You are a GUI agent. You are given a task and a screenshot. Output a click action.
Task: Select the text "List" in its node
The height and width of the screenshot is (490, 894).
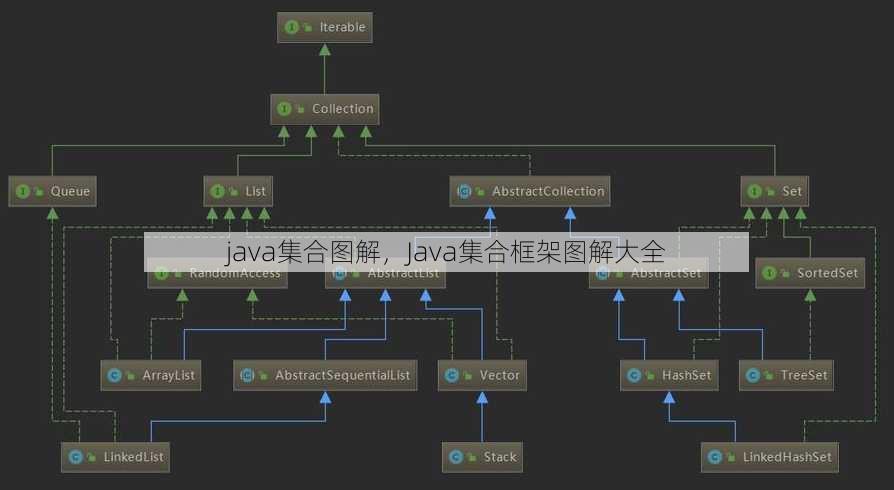[255, 191]
